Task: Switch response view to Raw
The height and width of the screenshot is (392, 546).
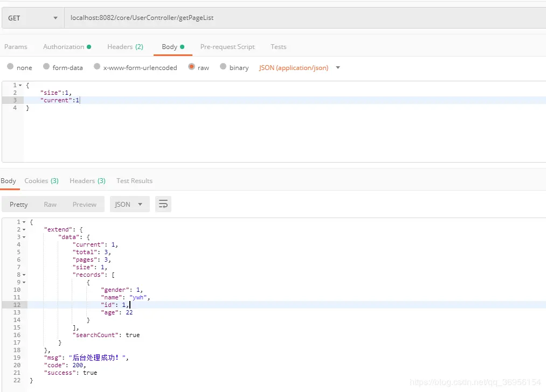Action: pyautogui.click(x=50, y=205)
